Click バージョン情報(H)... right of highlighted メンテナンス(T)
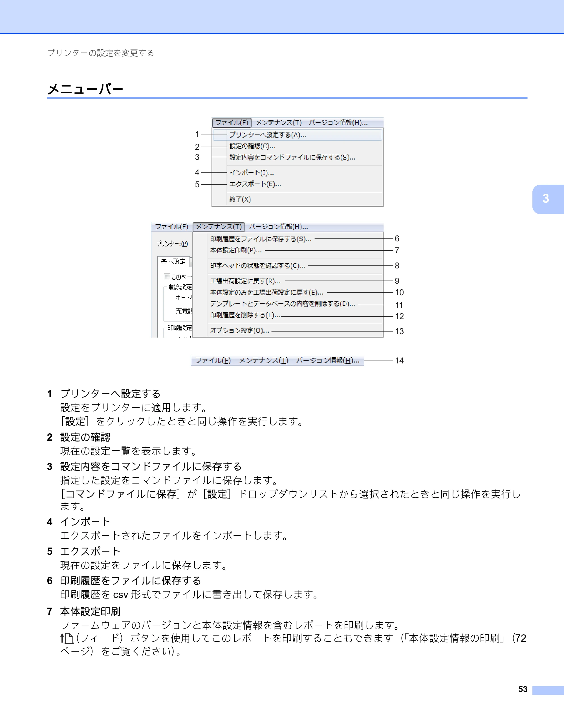This screenshot has height=728, width=564. [x=278, y=227]
